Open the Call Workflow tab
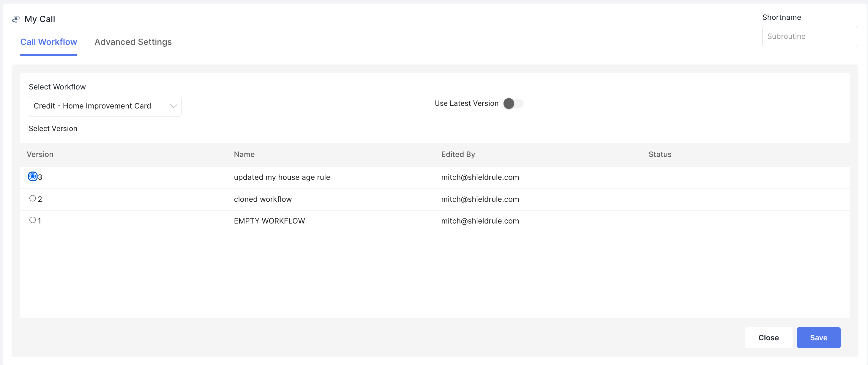Image resolution: width=868 pixels, height=365 pixels. coord(48,42)
